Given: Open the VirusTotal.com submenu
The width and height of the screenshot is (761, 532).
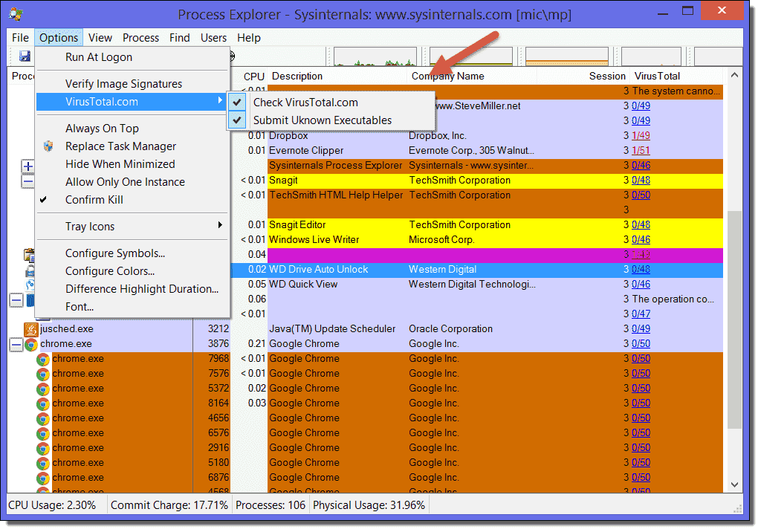Looking at the screenshot, I should (x=132, y=102).
